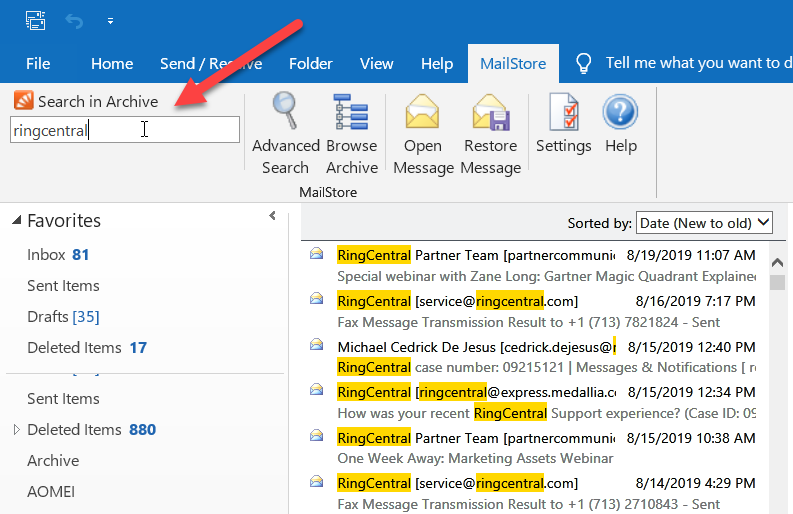
Task: Switch to the View ribbon tab
Action: coord(376,63)
